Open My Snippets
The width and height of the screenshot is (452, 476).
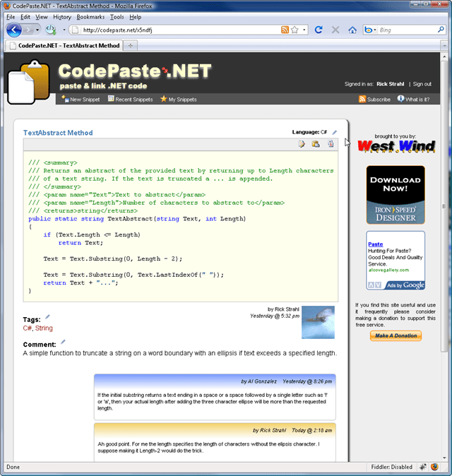click(179, 100)
